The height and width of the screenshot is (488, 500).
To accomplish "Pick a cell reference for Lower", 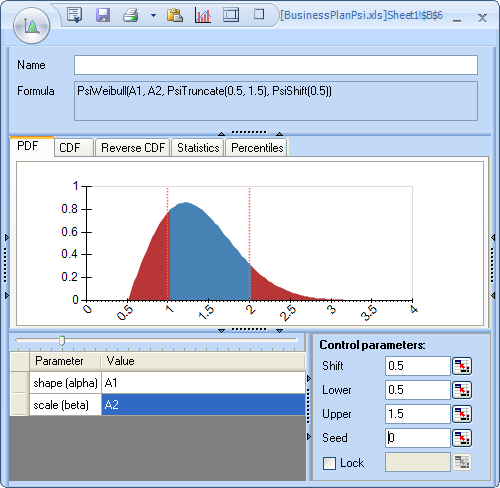I will [x=462, y=390].
